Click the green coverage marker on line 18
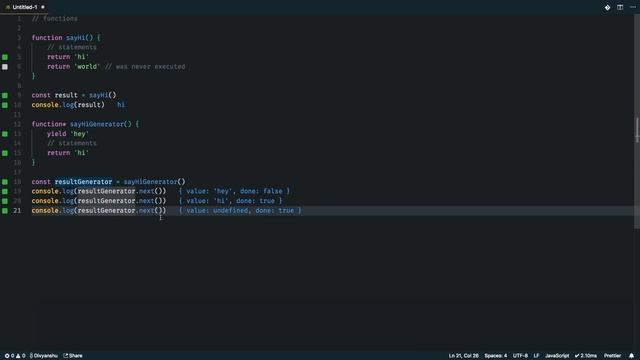The width and height of the screenshot is (640, 360). [x=5, y=182]
